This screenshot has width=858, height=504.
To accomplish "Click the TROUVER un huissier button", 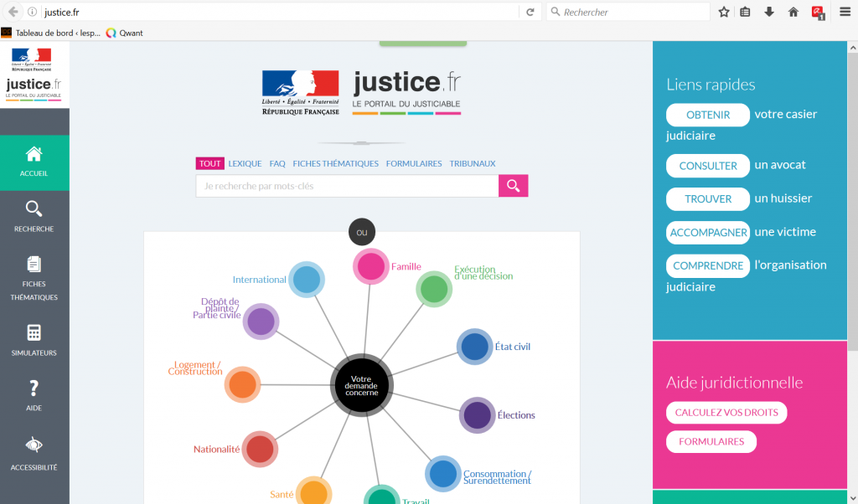I will click(707, 199).
